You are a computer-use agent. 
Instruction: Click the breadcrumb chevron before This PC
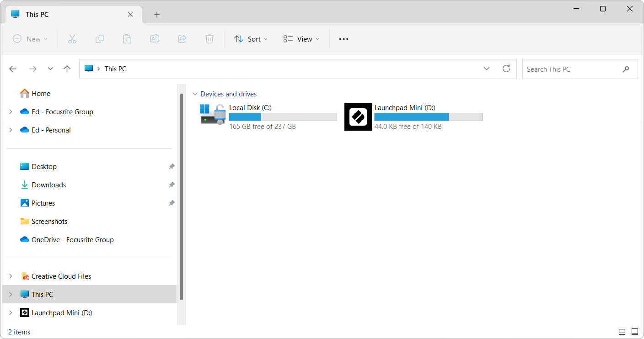(99, 69)
